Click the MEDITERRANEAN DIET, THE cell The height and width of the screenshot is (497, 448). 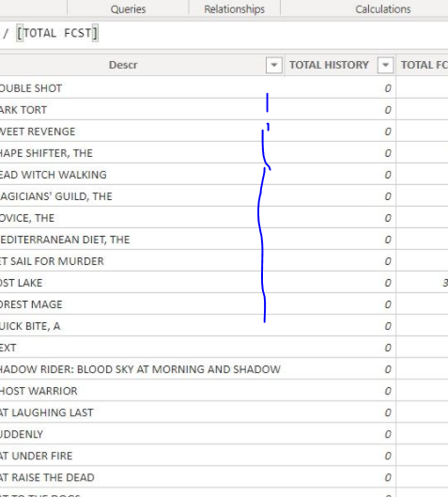pos(142,240)
